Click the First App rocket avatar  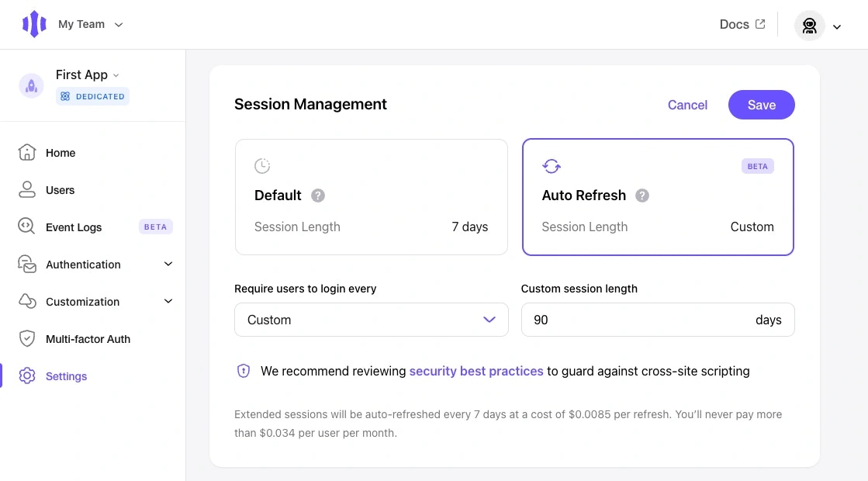point(32,86)
